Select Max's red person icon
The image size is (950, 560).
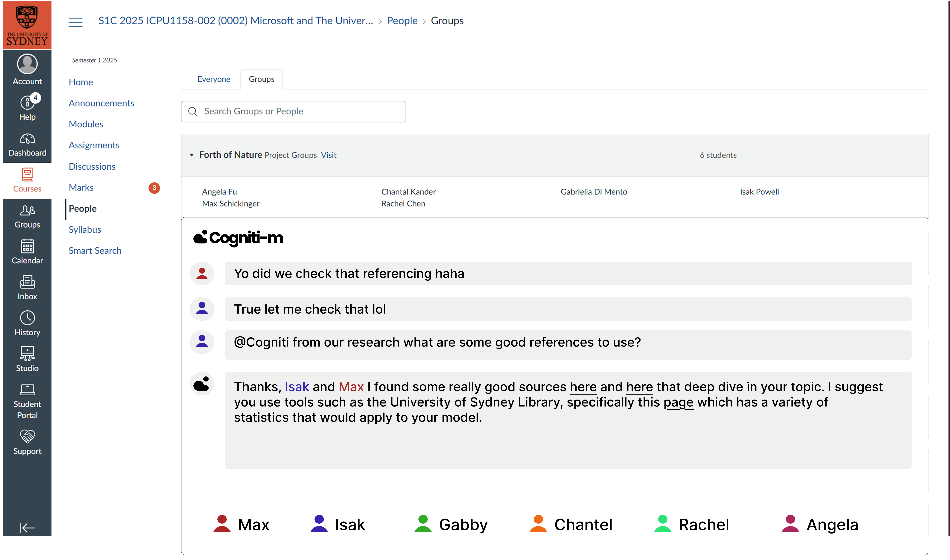[222, 524]
